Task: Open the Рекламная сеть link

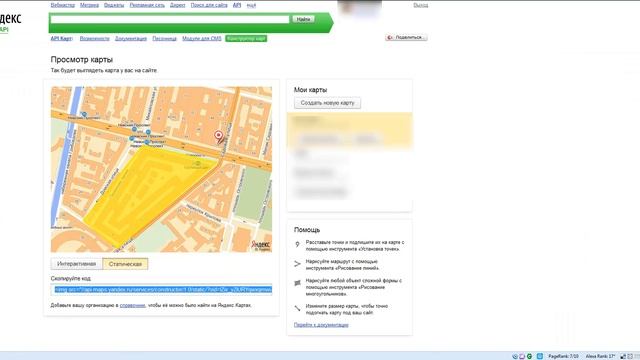Action: (x=147, y=5)
